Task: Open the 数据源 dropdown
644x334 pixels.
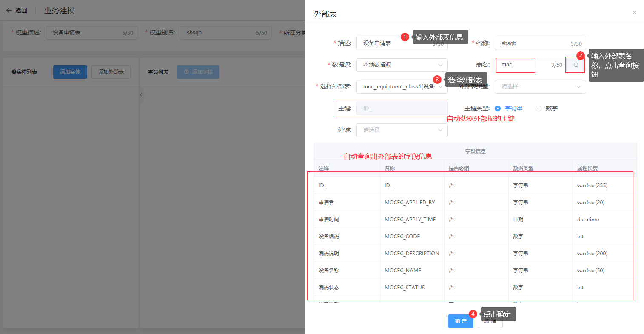Action: tap(402, 65)
